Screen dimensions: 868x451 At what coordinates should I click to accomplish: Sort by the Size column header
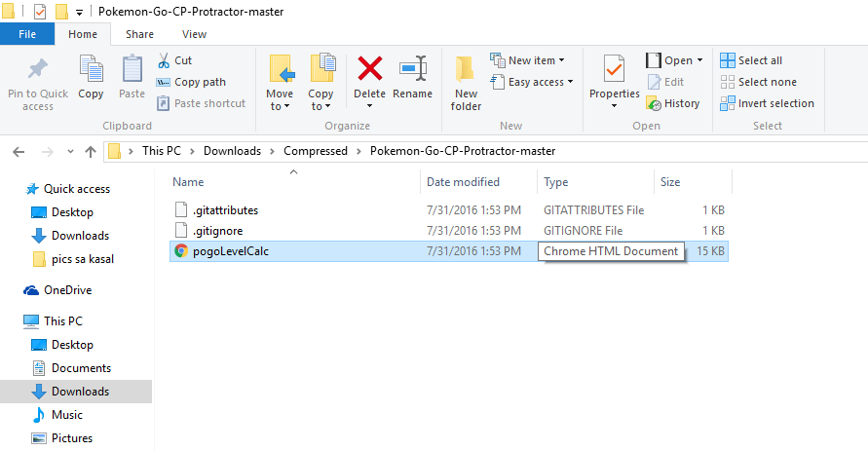[x=670, y=182]
